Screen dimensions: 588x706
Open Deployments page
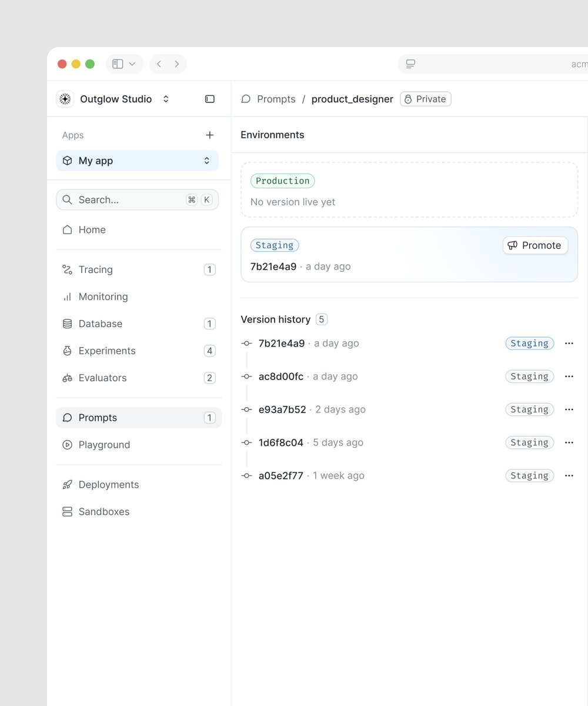point(139,485)
